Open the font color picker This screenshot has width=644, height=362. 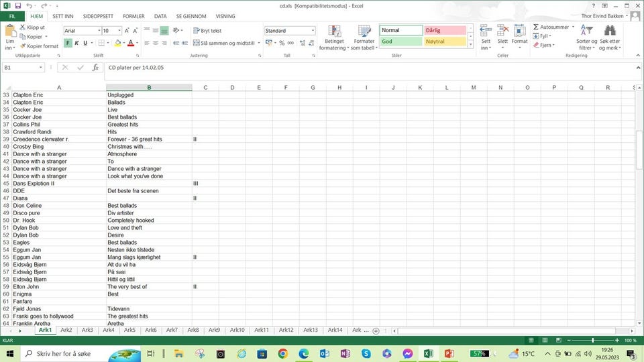tap(131, 43)
